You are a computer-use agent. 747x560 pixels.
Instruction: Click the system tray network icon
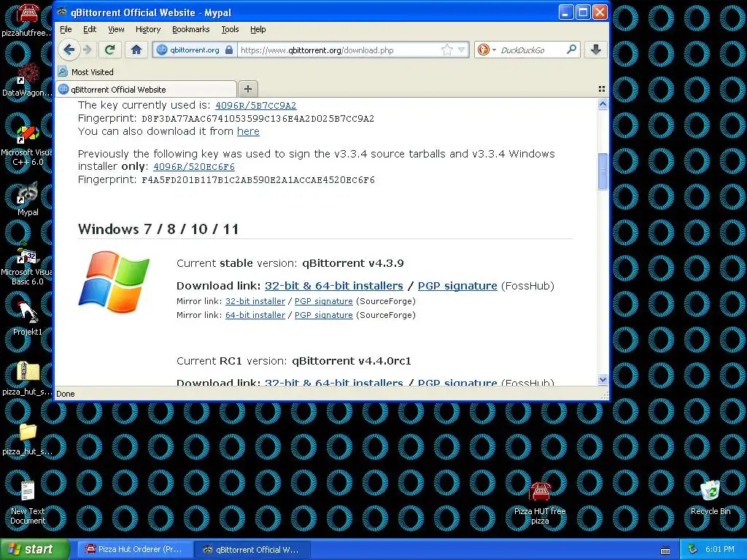(693, 549)
